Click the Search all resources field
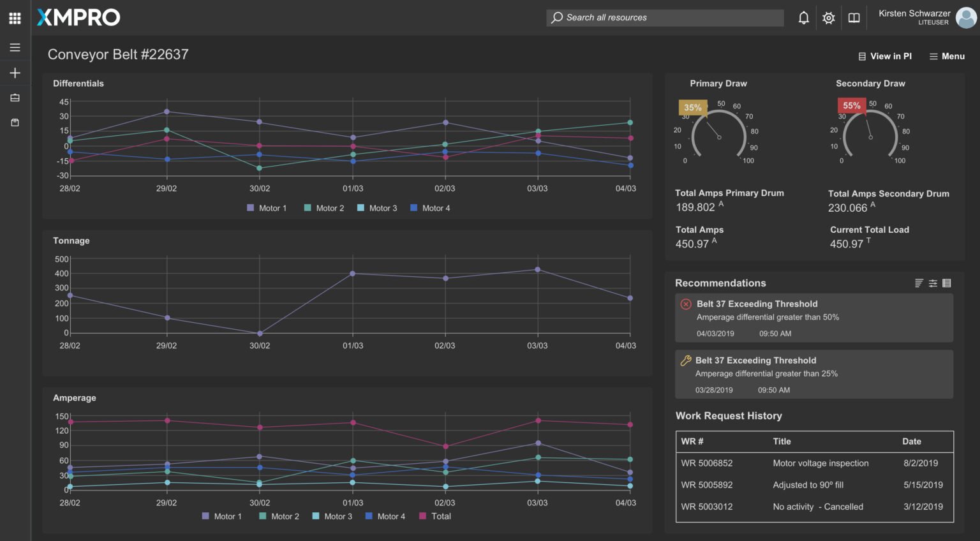 click(x=665, y=18)
